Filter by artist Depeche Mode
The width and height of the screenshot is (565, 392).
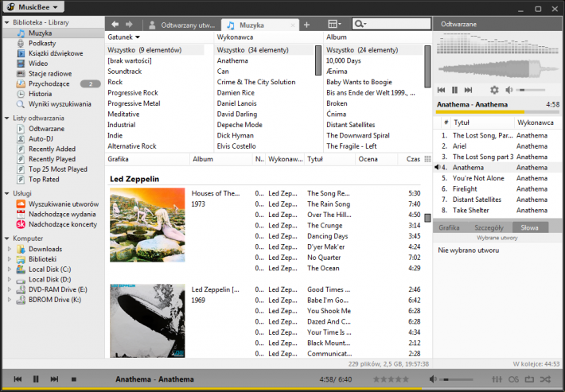[x=240, y=125]
